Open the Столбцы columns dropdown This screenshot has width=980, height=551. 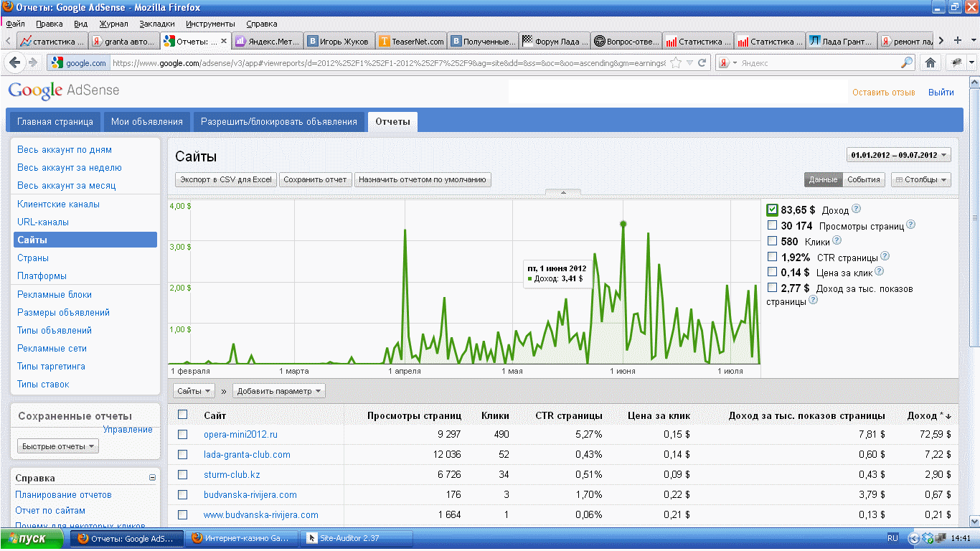click(921, 179)
